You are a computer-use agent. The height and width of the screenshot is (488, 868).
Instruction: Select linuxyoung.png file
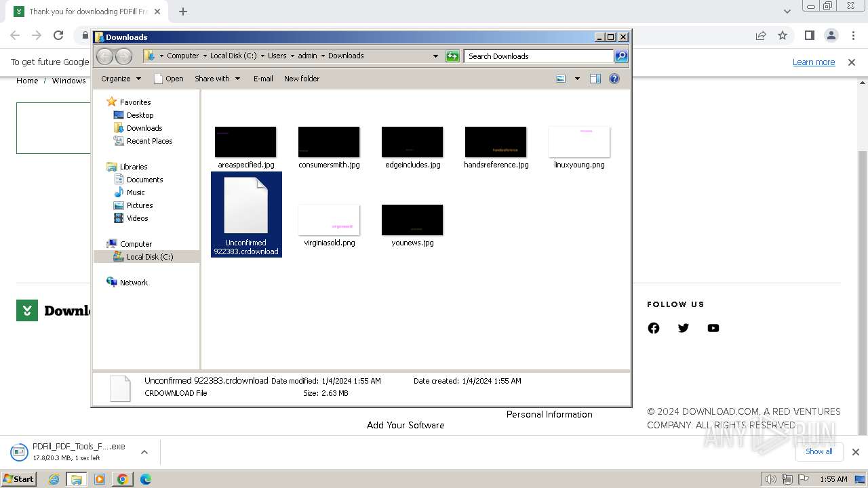(579, 148)
